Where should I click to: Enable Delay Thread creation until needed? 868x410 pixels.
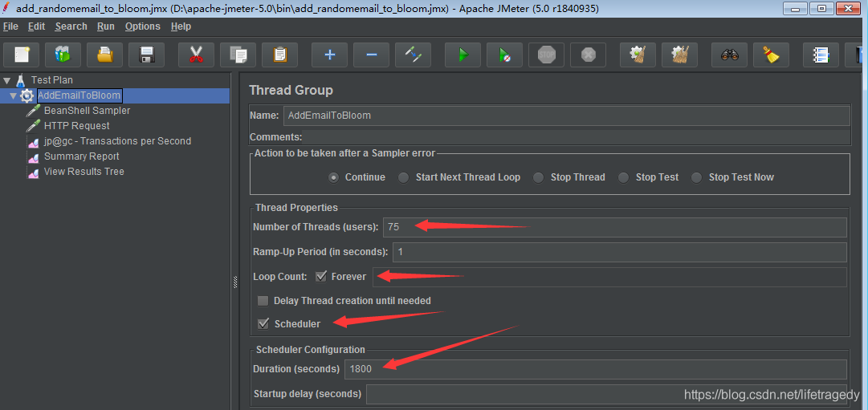[263, 301]
